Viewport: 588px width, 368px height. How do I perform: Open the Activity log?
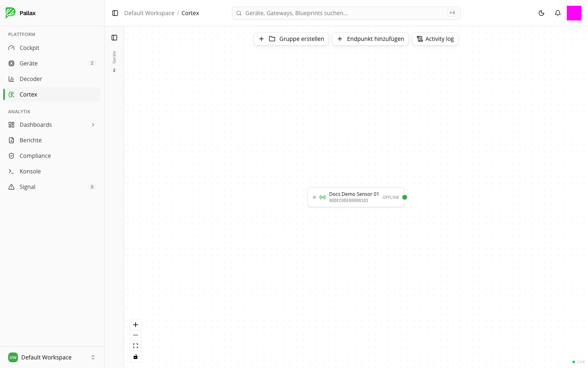click(x=435, y=39)
